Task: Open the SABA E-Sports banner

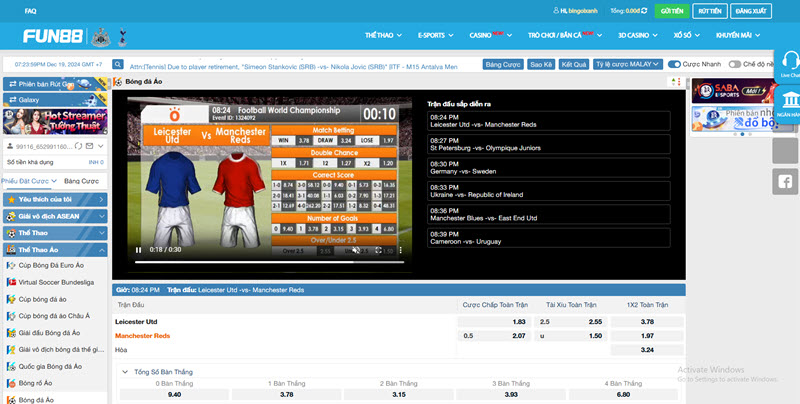Action: (732, 91)
